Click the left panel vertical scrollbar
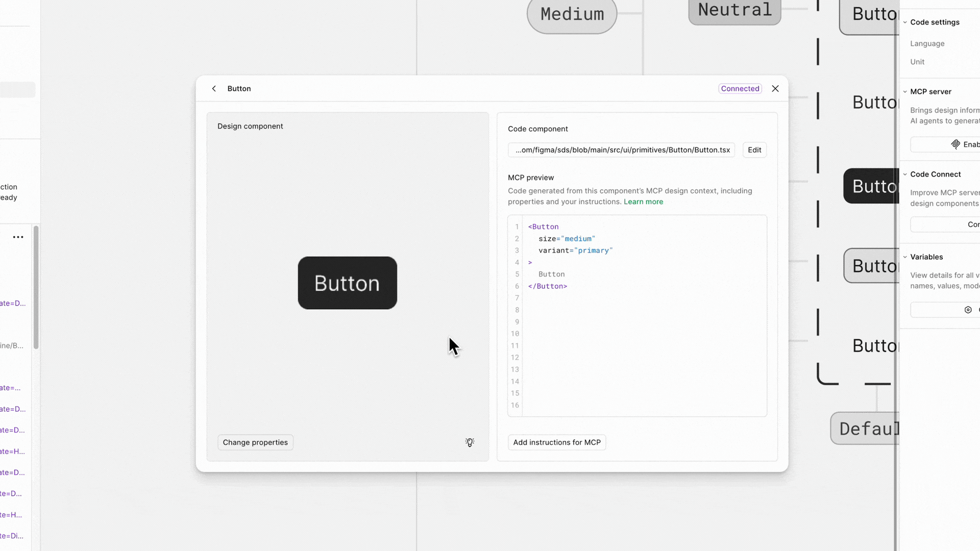 (36, 288)
